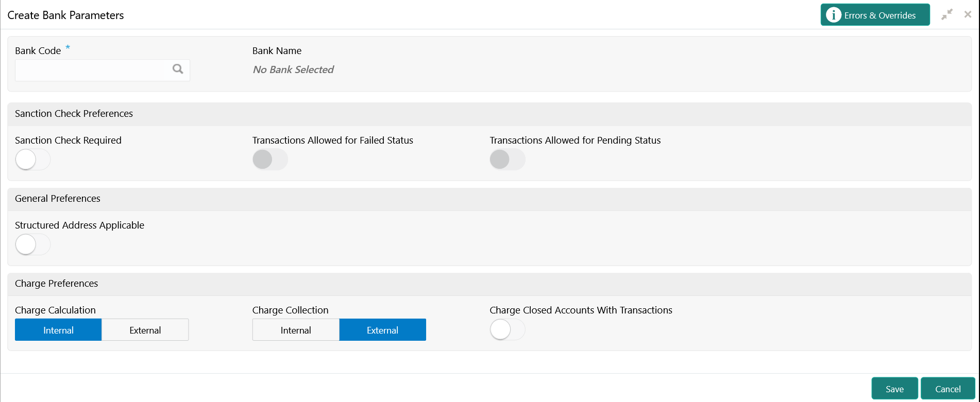Click the Bank Code search magnifier icon
980x402 pixels.
pos(178,69)
